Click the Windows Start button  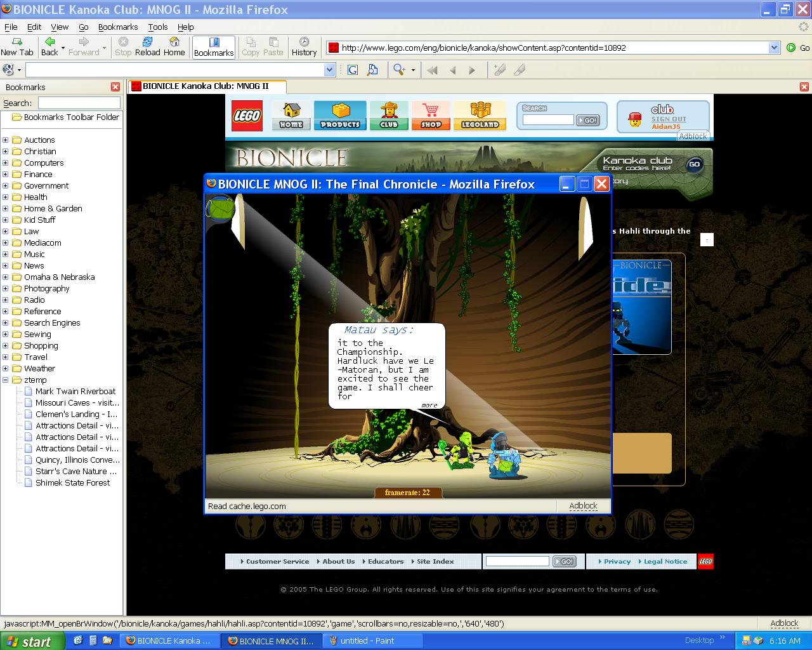click(x=32, y=641)
